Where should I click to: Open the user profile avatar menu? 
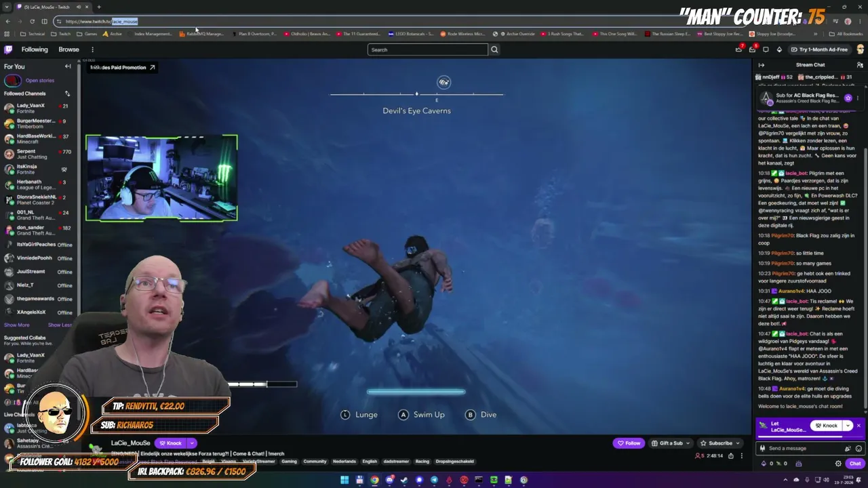point(861,49)
